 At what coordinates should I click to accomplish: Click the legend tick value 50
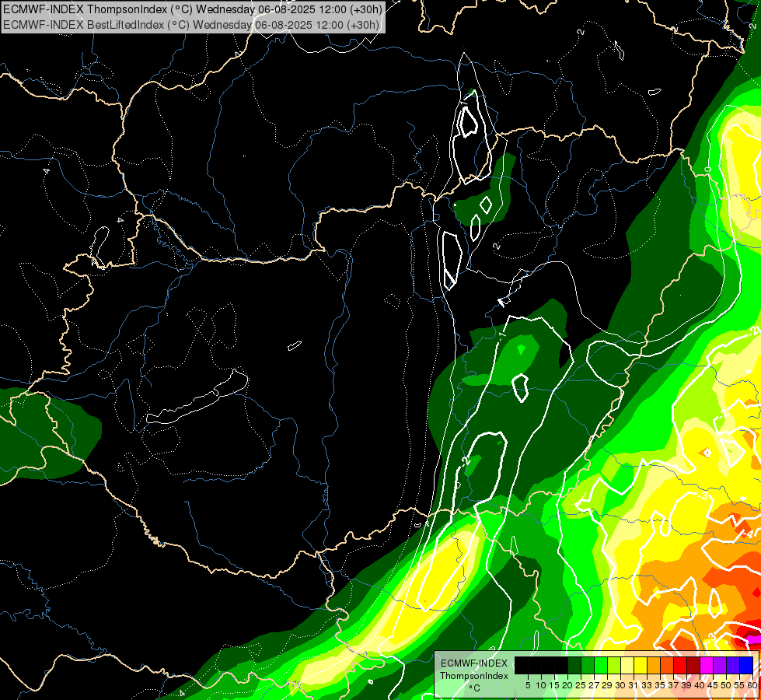[727, 685]
